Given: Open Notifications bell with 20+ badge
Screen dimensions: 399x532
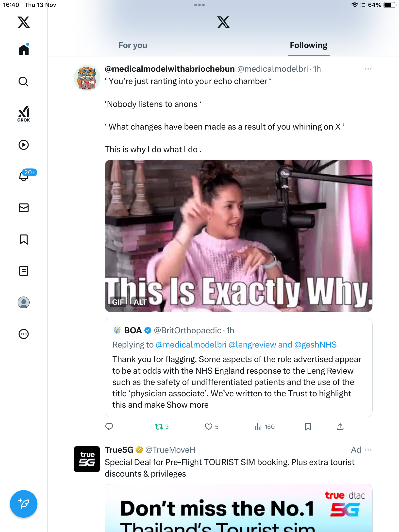Looking at the screenshot, I should tap(24, 176).
